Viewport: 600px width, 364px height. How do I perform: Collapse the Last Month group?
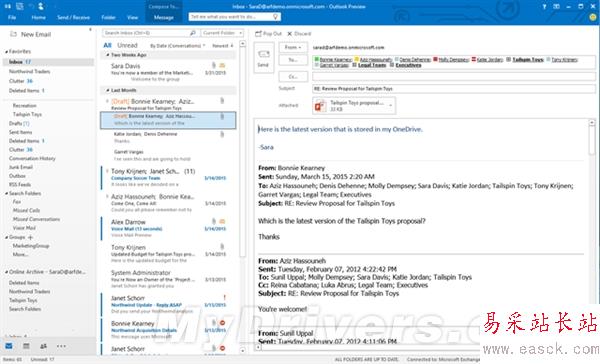[x=108, y=90]
